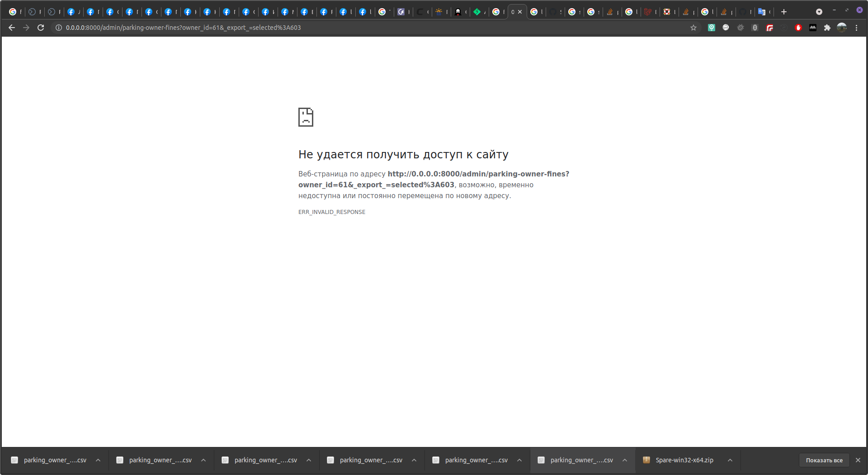Open the browser extensions puzzle piece menu

coord(827,28)
